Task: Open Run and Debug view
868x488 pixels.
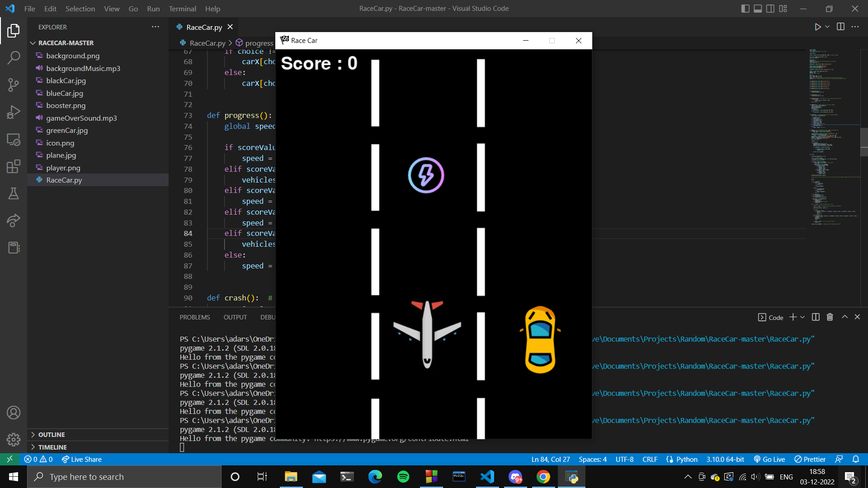Action: (x=14, y=112)
